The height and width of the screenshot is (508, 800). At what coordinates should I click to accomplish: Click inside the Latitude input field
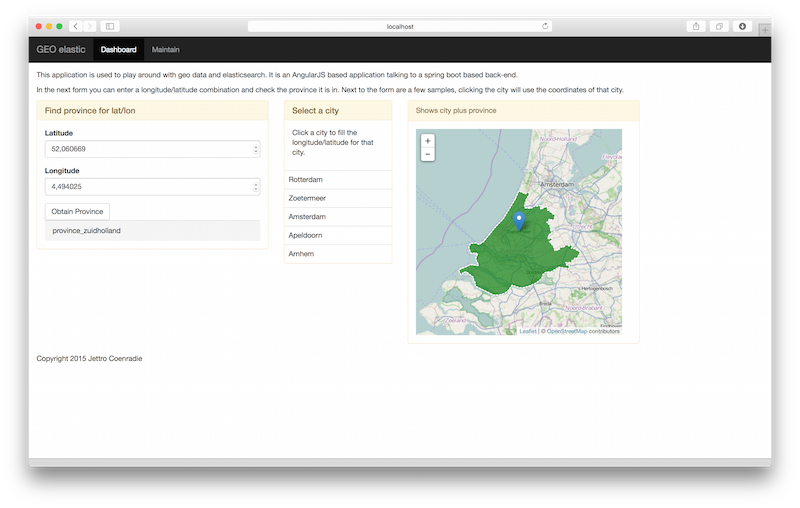[148, 149]
